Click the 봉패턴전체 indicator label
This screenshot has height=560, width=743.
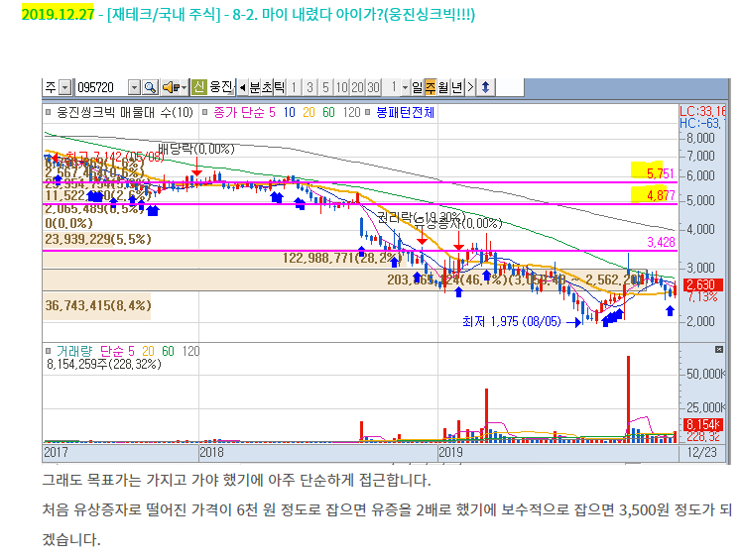point(405,113)
